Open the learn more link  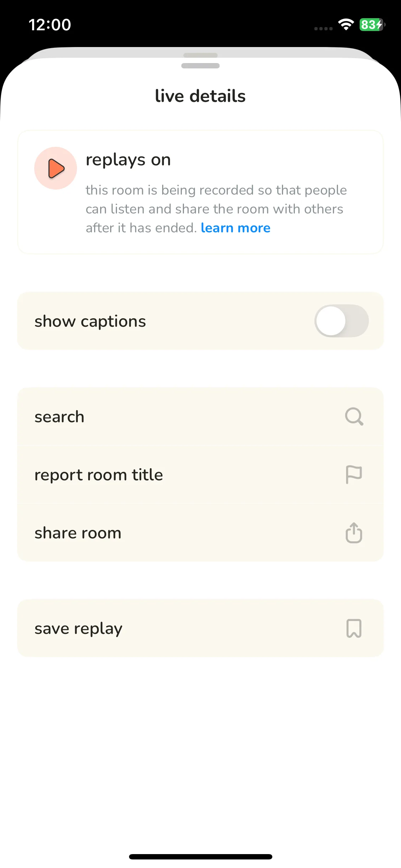click(x=236, y=228)
